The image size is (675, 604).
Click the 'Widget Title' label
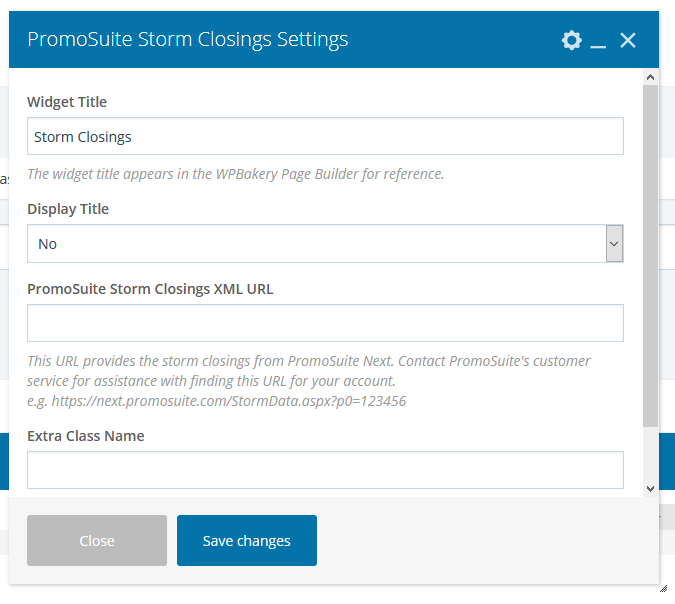tap(67, 102)
